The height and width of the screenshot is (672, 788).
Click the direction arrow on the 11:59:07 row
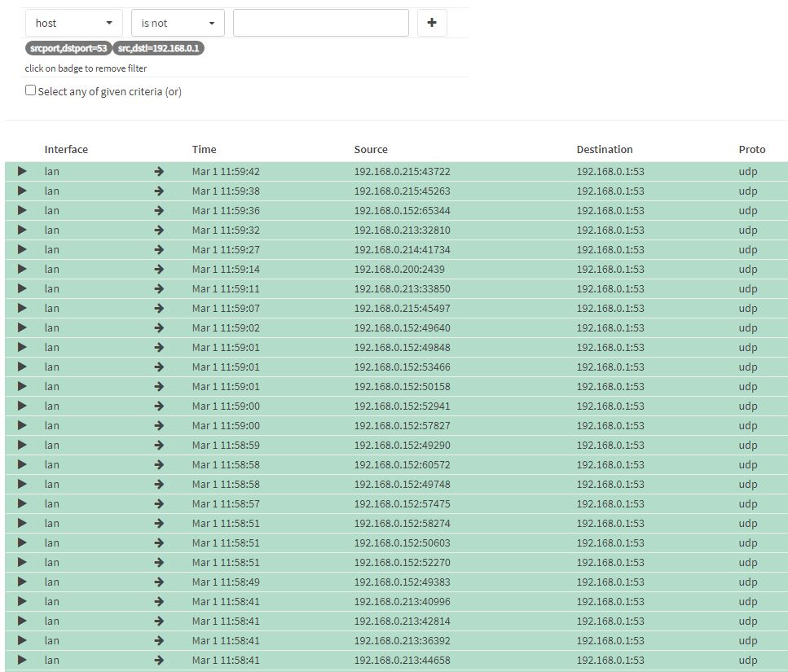159,308
